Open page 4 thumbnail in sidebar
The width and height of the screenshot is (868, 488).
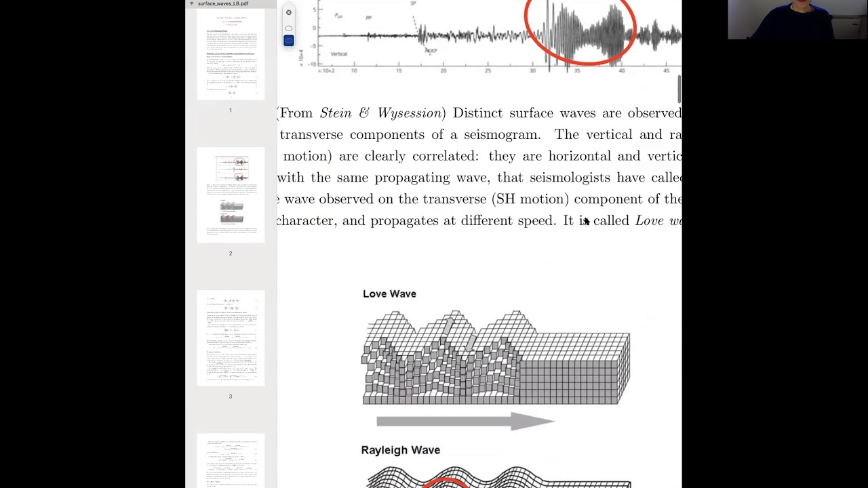point(231,461)
